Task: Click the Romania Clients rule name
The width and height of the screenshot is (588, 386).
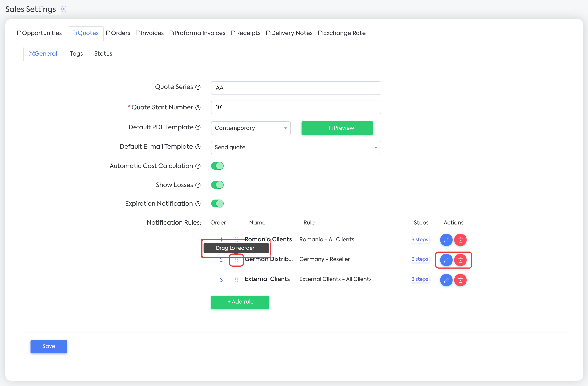Action: [268, 239]
